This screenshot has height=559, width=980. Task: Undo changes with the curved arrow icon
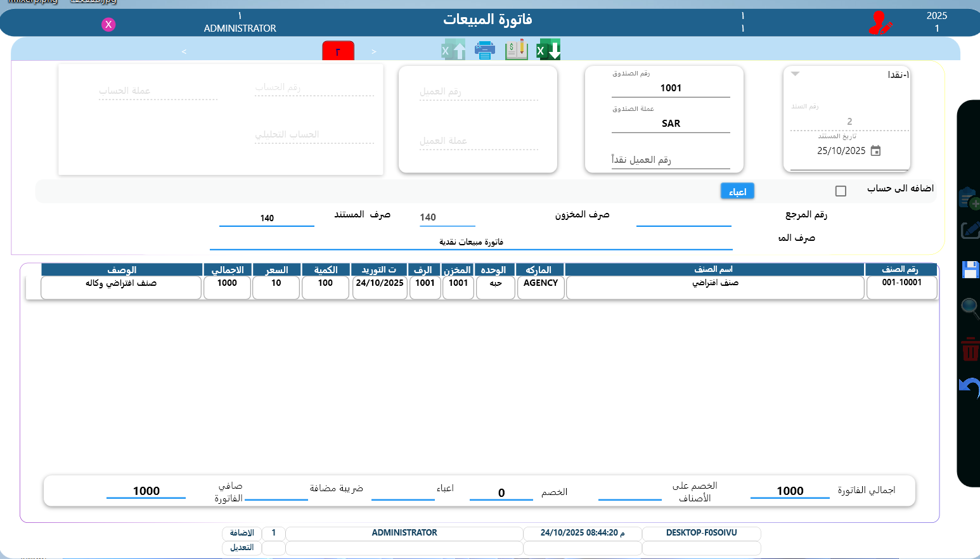click(x=969, y=388)
